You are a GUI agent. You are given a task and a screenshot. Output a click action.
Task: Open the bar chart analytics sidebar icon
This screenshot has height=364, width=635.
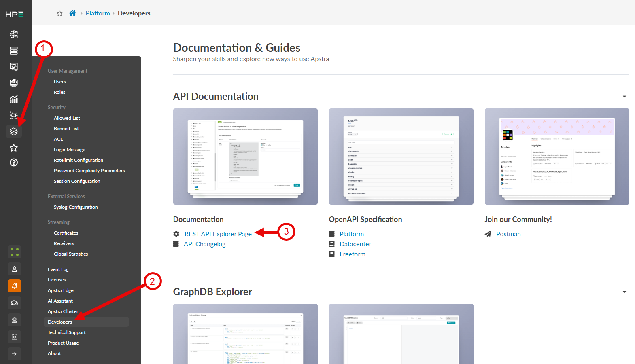coord(14,99)
